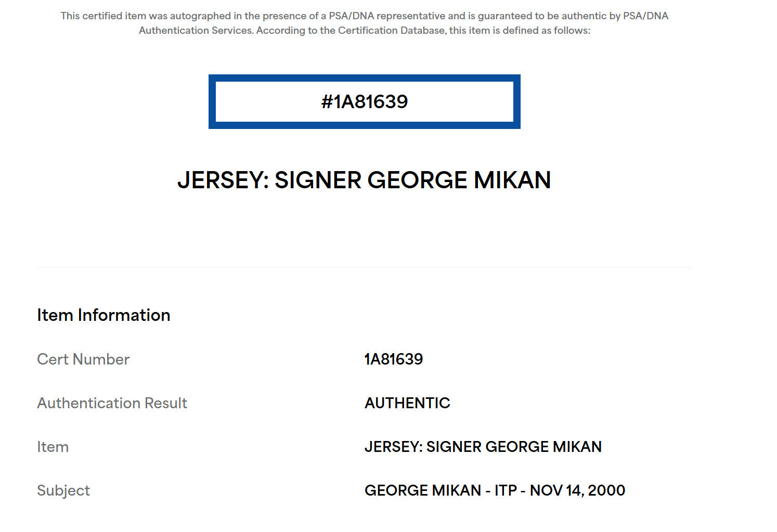Click the NOV 14, 2000 date
This screenshot has width=777, height=532.
pyautogui.click(x=577, y=490)
